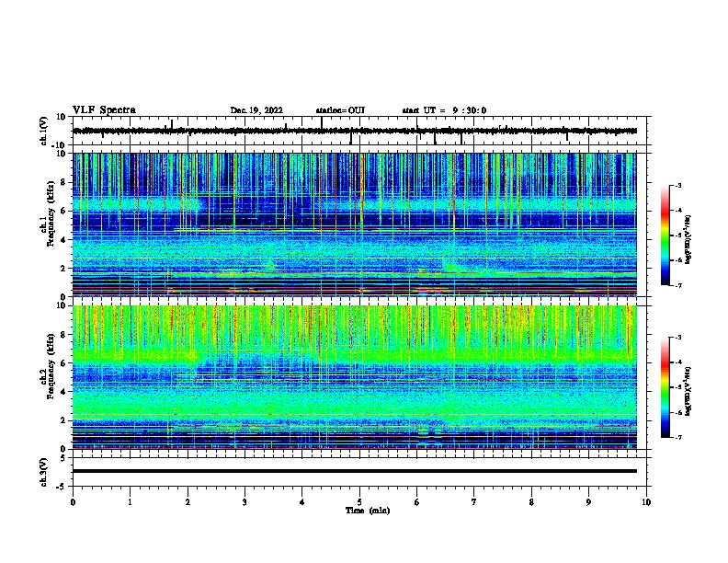
Task: Click time axis tick label '3'
Action: pos(245,502)
